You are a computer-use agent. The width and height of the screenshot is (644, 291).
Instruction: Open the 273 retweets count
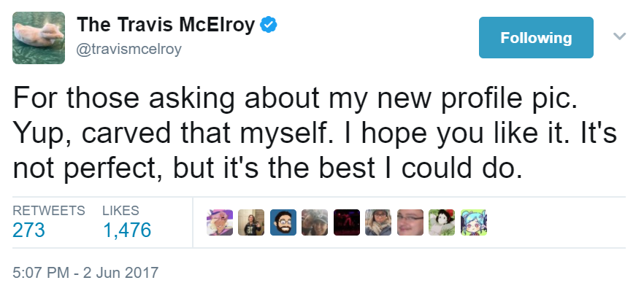click(x=28, y=230)
